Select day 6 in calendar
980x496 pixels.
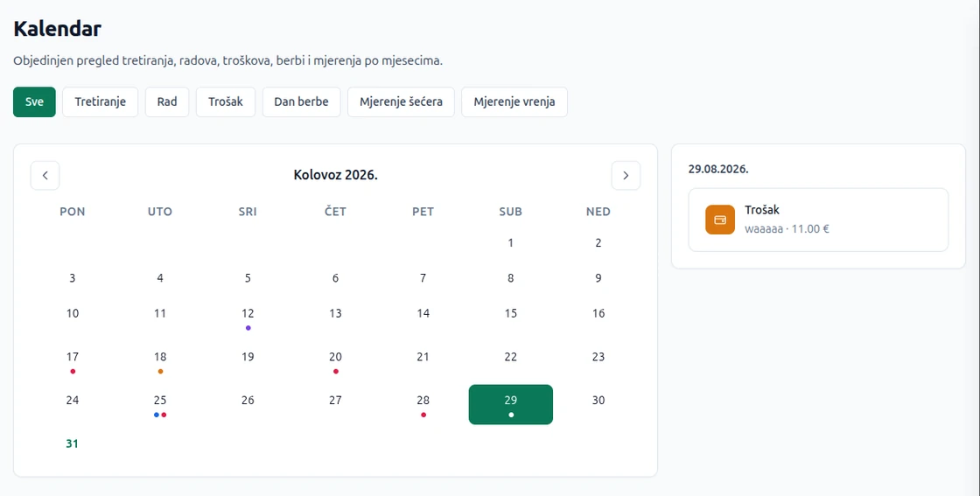coord(336,278)
